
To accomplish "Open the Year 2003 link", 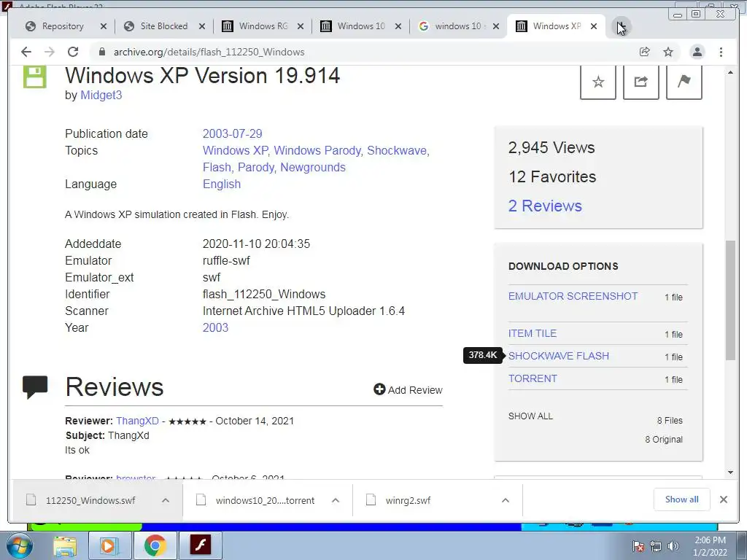I will [215, 327].
